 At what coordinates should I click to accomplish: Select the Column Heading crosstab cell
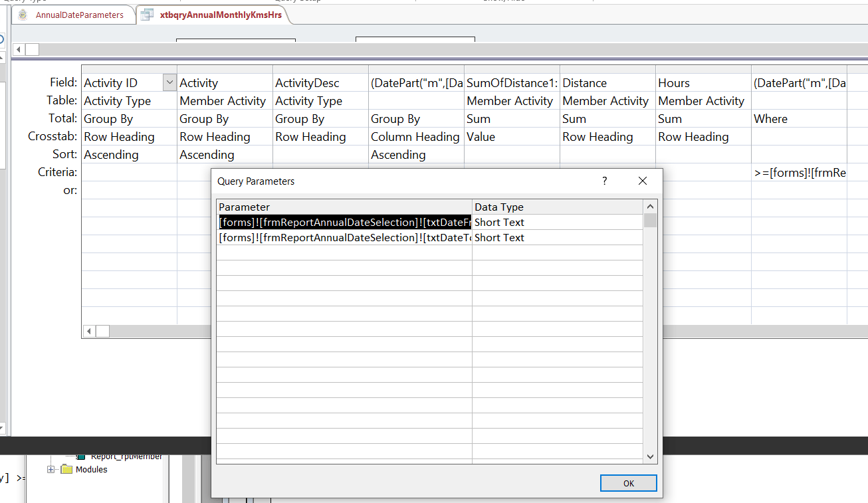coord(415,136)
